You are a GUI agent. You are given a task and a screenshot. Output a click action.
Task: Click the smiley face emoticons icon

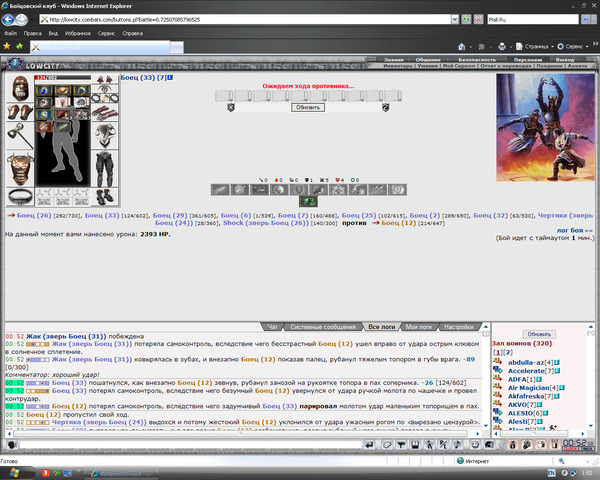pyautogui.click(x=475, y=444)
